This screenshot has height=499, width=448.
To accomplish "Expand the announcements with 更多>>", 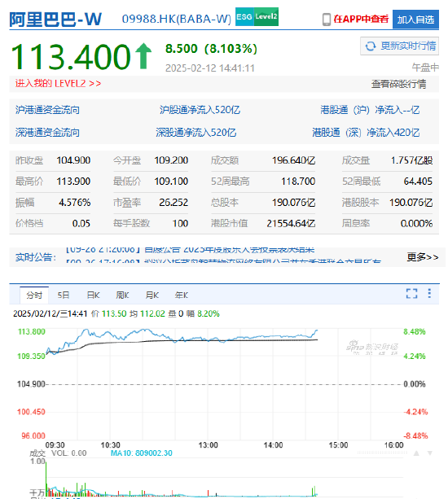I will point(423,256).
